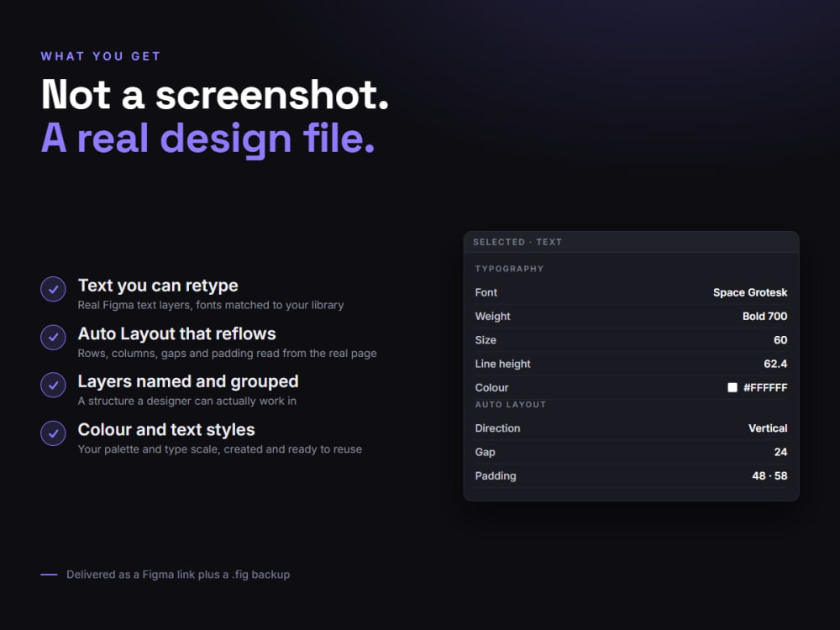Click the padding value '48 · 58'

pos(769,475)
